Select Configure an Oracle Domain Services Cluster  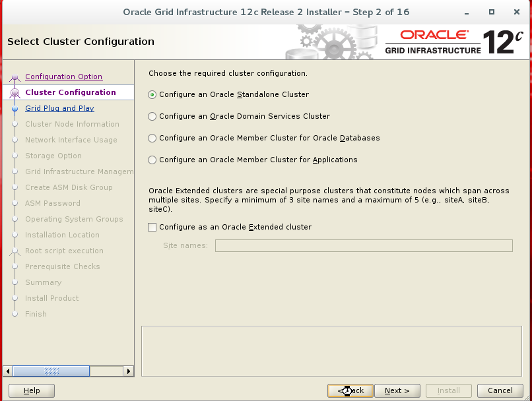pos(152,116)
